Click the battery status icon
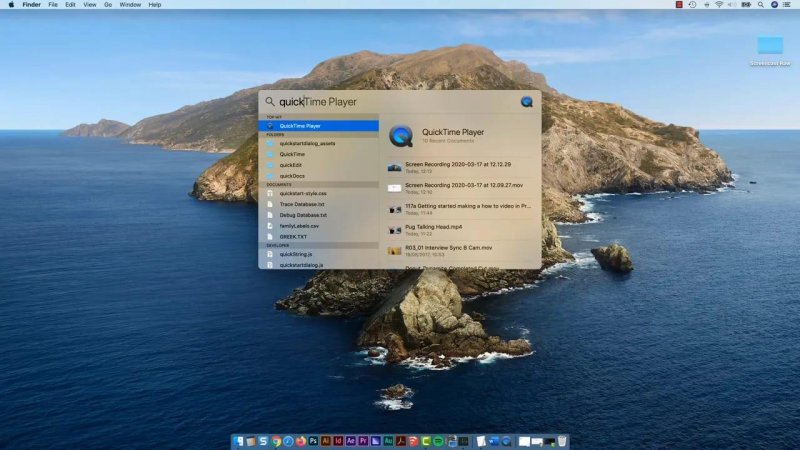 pyautogui.click(x=746, y=5)
